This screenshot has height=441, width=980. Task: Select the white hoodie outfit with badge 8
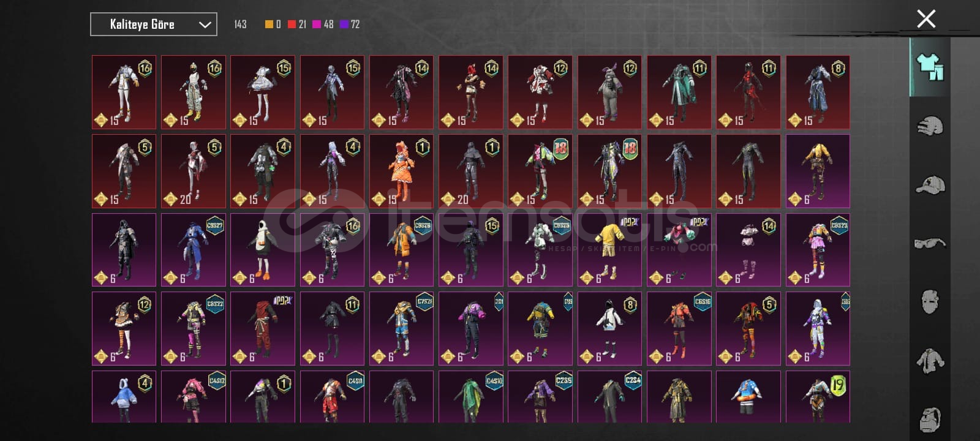click(x=609, y=328)
